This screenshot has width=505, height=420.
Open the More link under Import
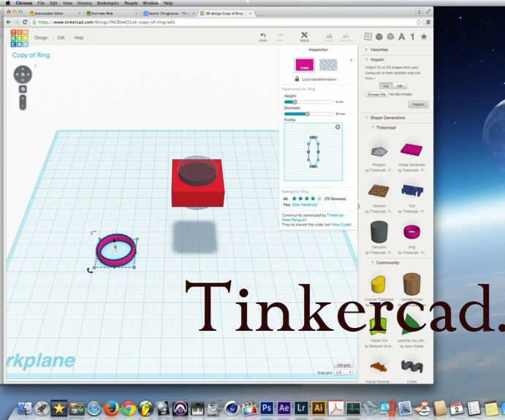click(x=370, y=78)
